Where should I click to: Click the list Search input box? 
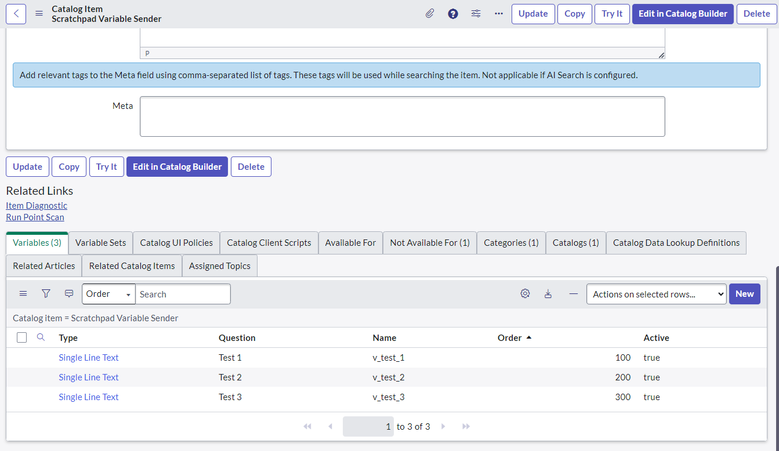[183, 294]
